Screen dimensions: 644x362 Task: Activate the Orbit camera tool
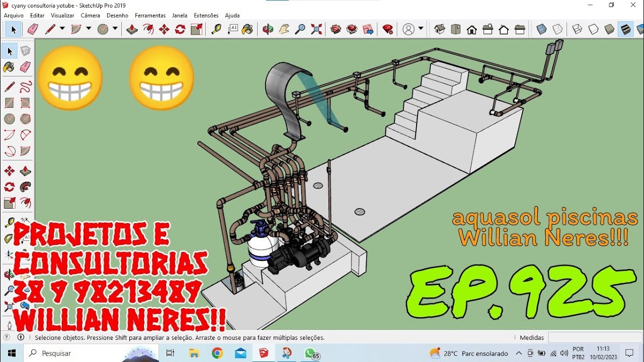pyautogui.click(x=268, y=29)
